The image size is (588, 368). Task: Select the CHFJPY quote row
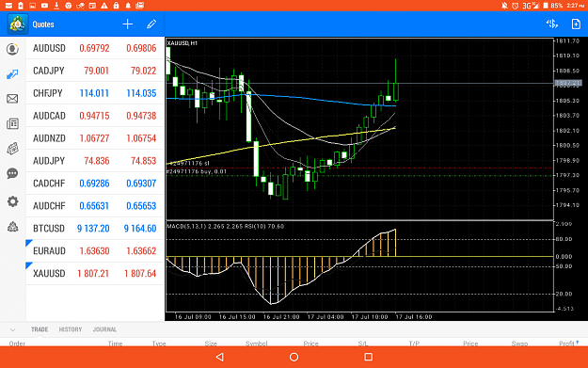coord(95,93)
